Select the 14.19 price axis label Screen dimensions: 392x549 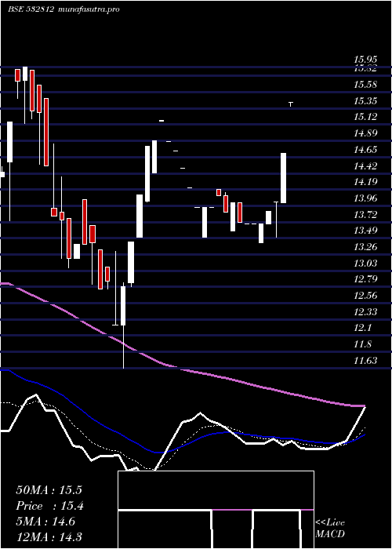coord(365,182)
